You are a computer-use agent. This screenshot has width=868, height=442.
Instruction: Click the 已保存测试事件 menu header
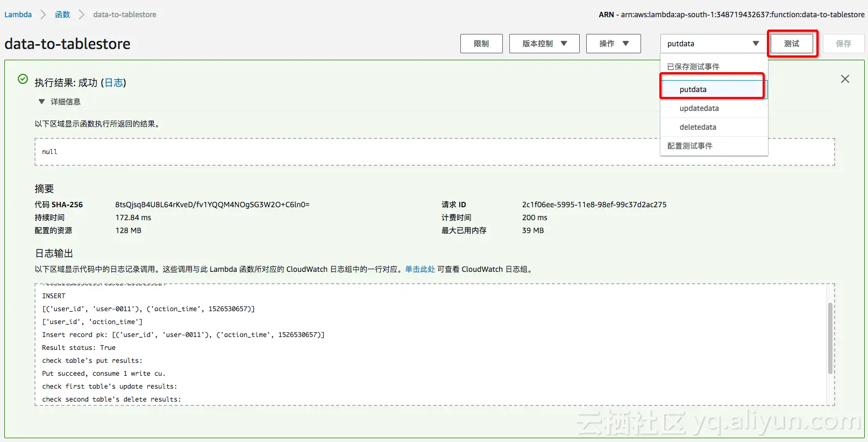coord(693,67)
